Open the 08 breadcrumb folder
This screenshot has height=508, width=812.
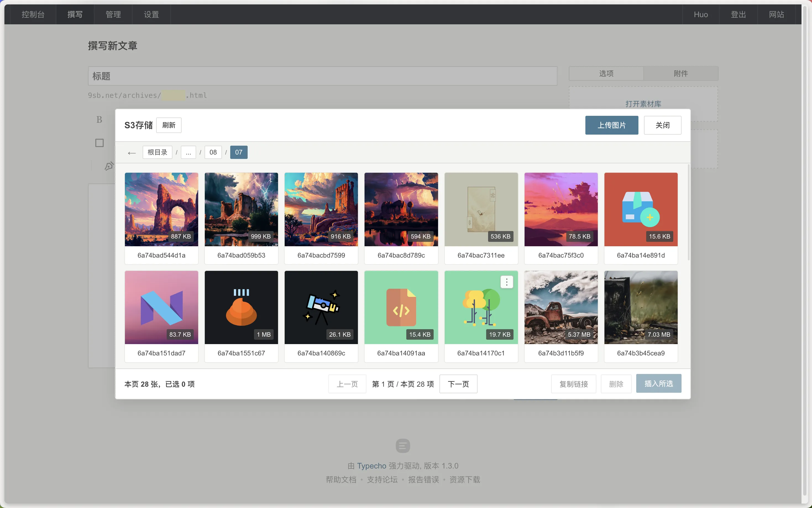coord(213,152)
